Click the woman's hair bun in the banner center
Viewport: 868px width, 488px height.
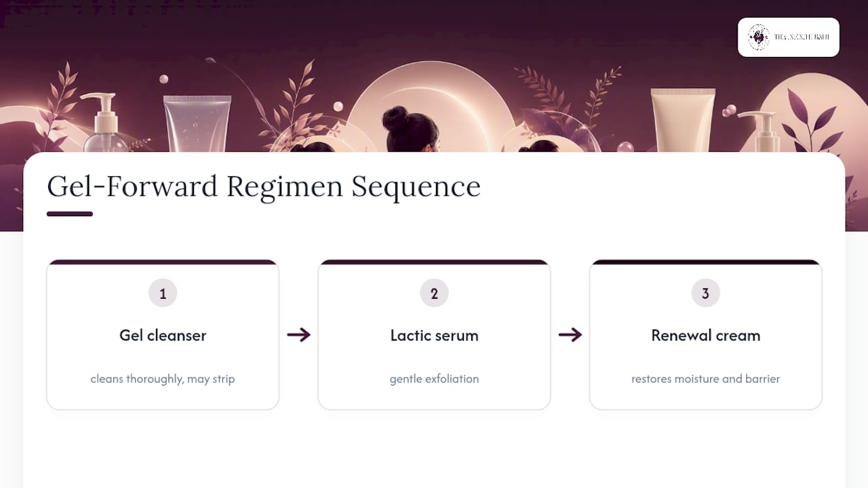pos(395,119)
